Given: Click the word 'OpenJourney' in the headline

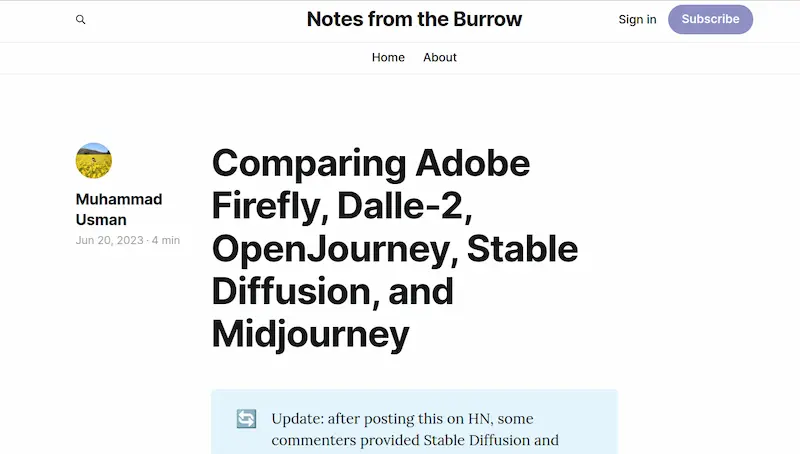Looking at the screenshot, I should point(331,249).
